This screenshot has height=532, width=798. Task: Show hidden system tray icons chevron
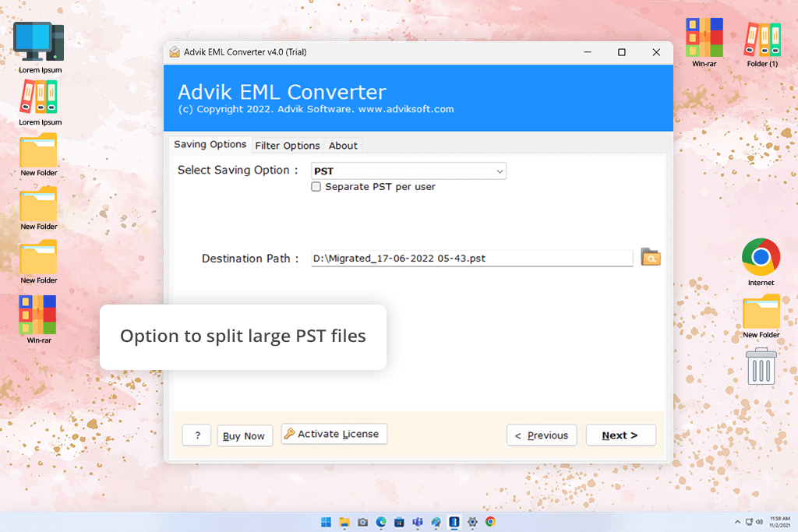737,522
